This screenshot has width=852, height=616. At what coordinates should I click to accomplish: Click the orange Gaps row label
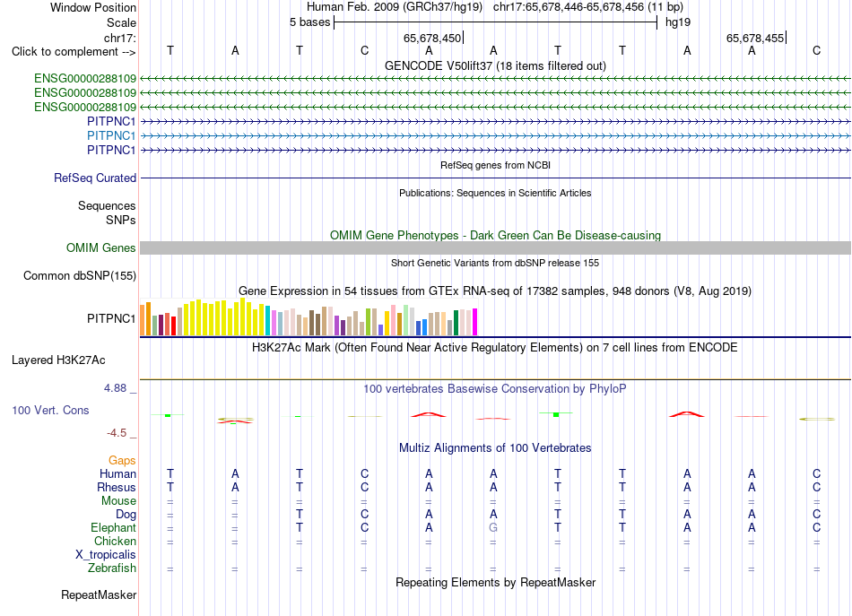click(x=122, y=460)
